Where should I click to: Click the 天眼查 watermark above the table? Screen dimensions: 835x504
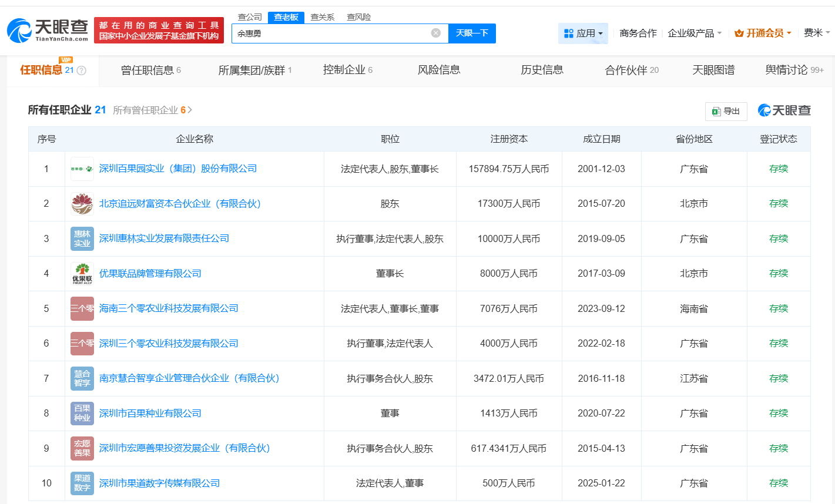[x=784, y=110]
